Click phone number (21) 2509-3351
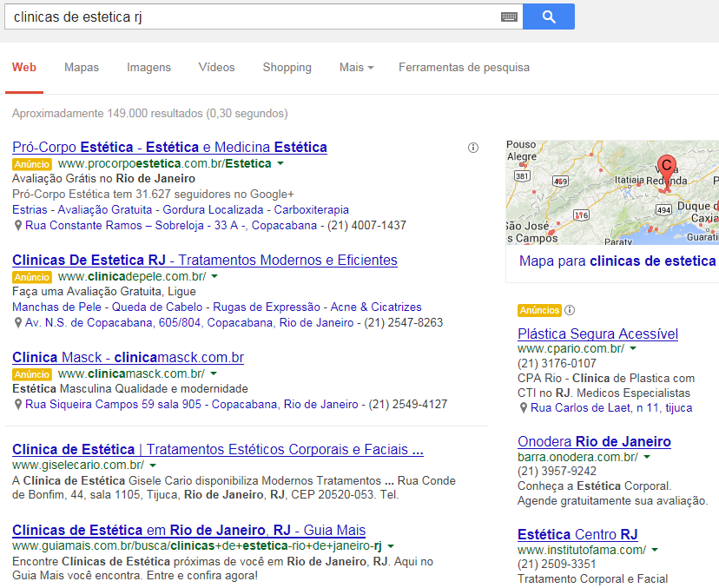 click(557, 565)
